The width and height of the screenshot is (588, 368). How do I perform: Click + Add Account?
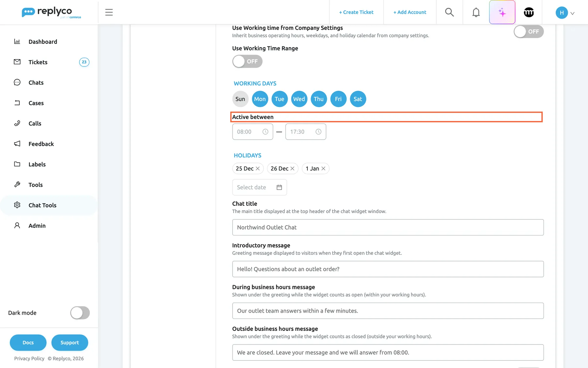coord(410,12)
